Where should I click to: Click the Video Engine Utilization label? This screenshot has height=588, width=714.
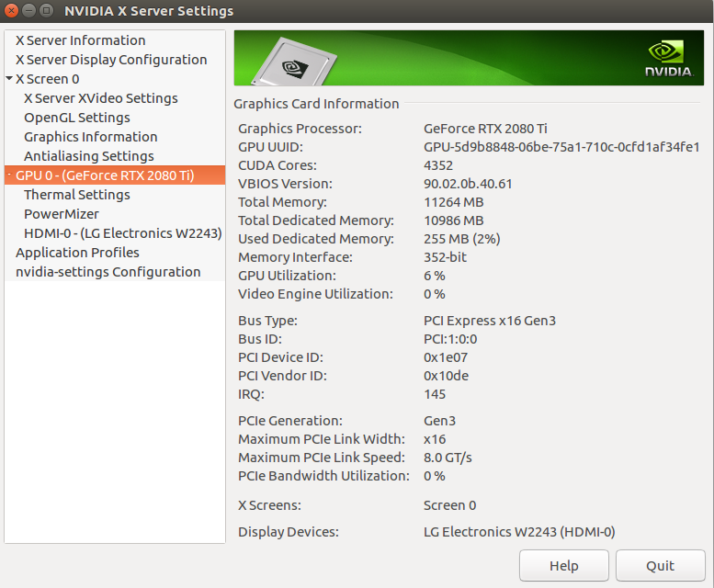pos(315,294)
